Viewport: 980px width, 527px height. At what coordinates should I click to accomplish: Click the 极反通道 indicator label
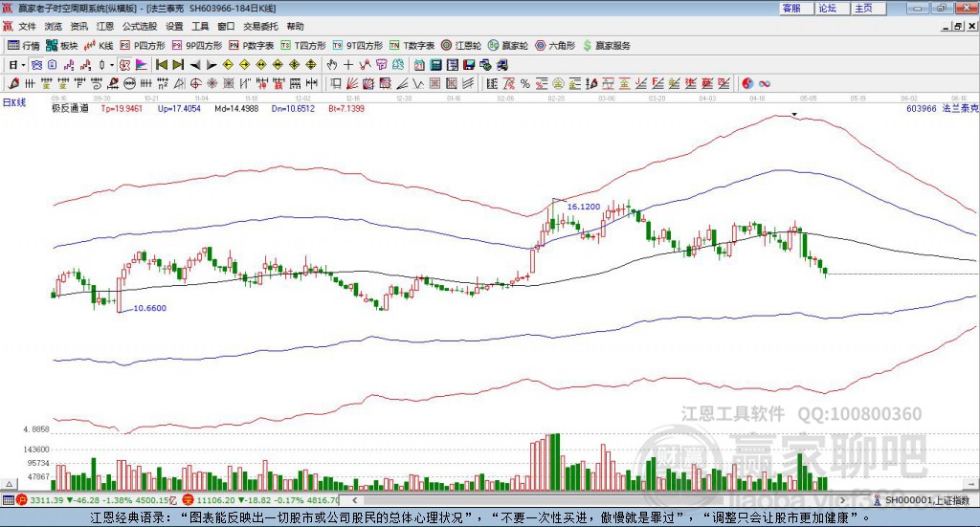pyautogui.click(x=70, y=108)
